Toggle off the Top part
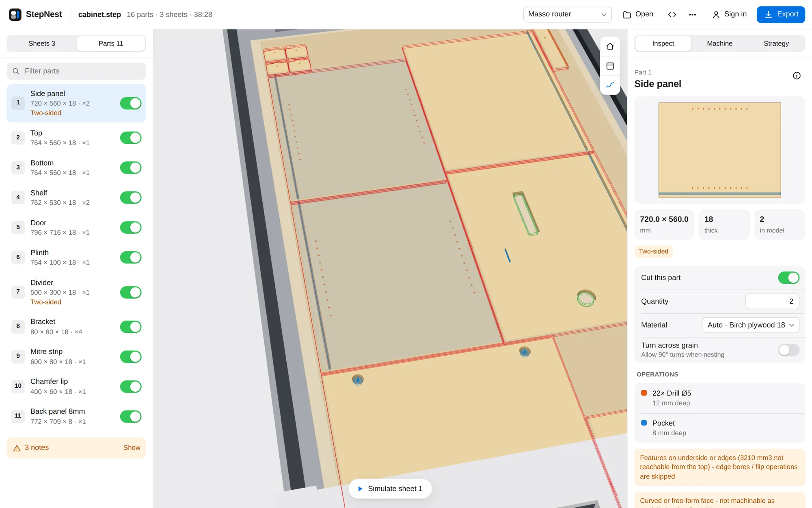This screenshot has width=812, height=508. pyautogui.click(x=131, y=138)
